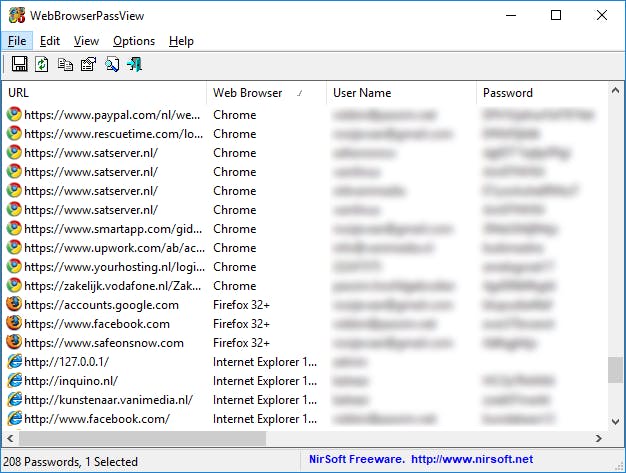Minimize the WebBrowserPassView window
Image resolution: width=626 pixels, height=473 pixels.
click(x=511, y=16)
